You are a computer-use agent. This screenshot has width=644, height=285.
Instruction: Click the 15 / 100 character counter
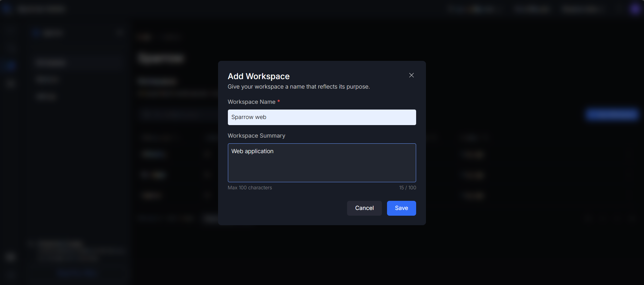407,188
